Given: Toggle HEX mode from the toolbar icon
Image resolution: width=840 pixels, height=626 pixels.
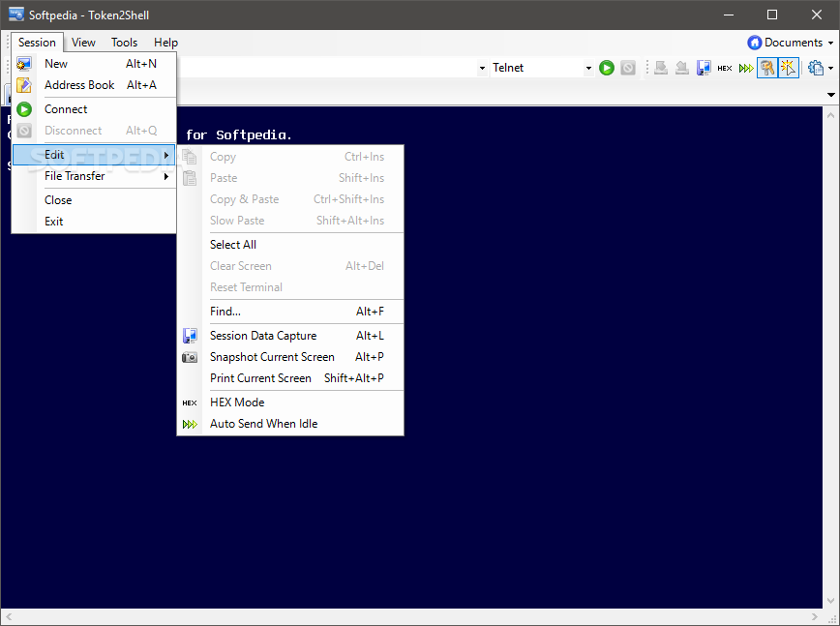Looking at the screenshot, I should pos(724,68).
